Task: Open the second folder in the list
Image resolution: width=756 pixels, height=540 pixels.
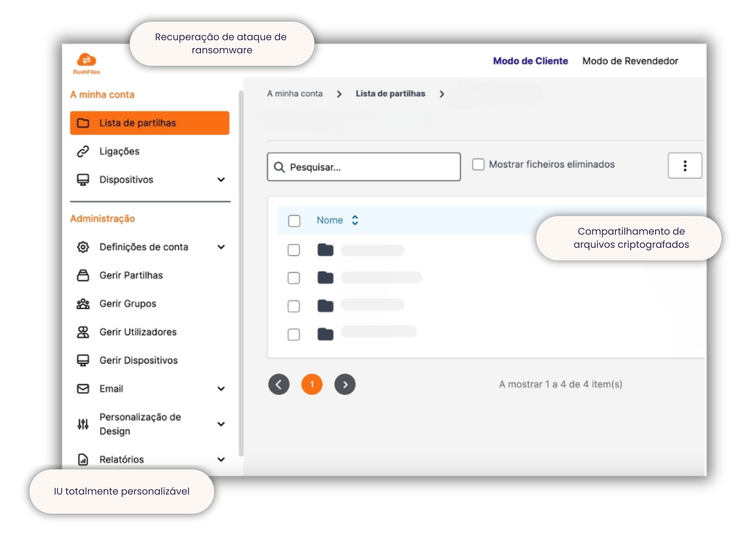Action: (x=325, y=278)
